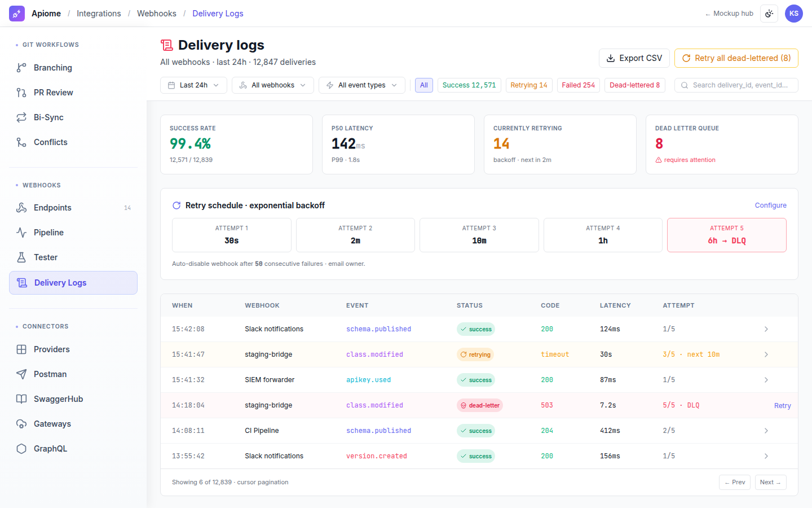The height and width of the screenshot is (508, 812).
Task: Go to previous page with Prev
Action: pos(735,483)
